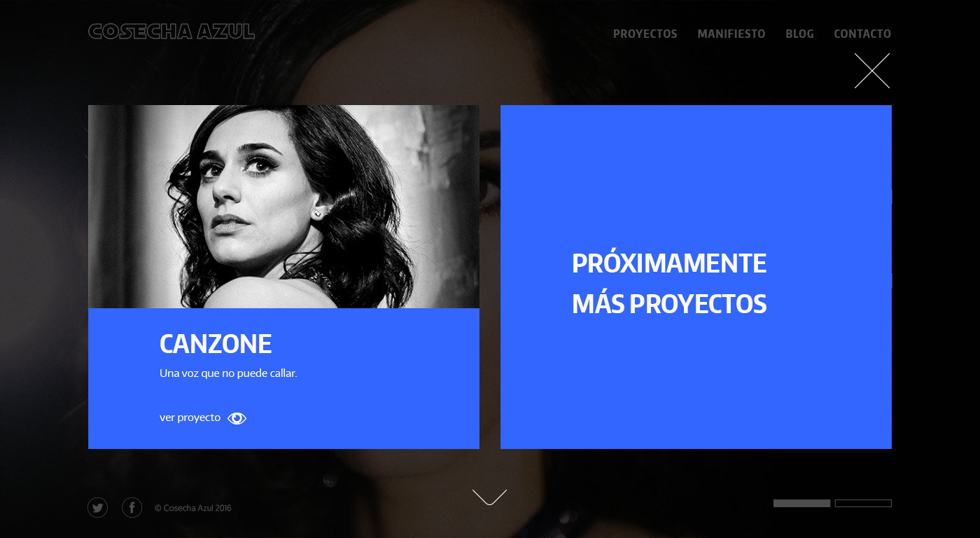Follow the ver proyecto link
Screen dimensions: 980x538
click(x=190, y=418)
